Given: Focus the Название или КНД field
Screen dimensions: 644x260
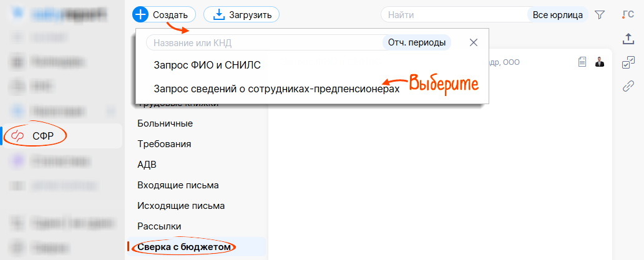Looking at the screenshot, I should [x=262, y=42].
